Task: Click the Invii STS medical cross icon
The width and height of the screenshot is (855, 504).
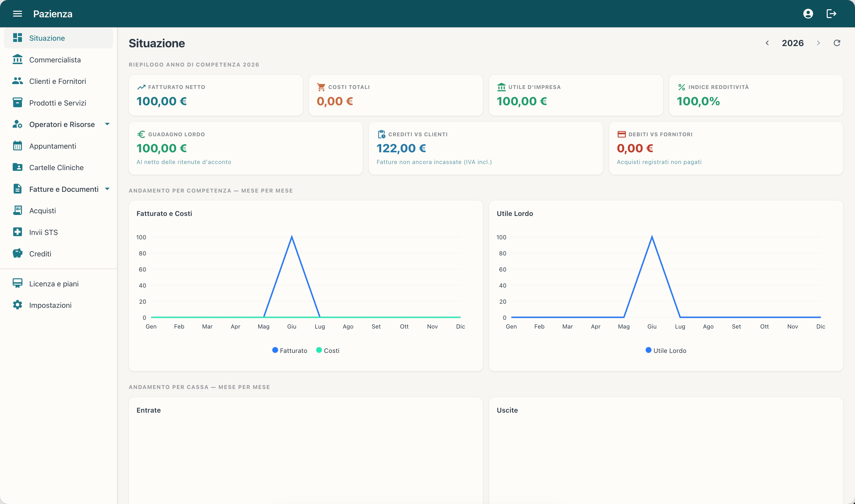Action: click(x=17, y=232)
